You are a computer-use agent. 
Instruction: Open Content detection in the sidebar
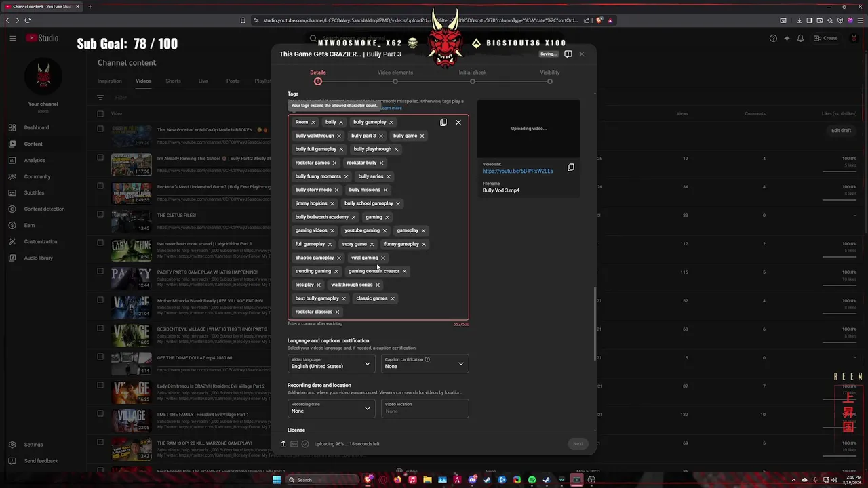[43, 209]
